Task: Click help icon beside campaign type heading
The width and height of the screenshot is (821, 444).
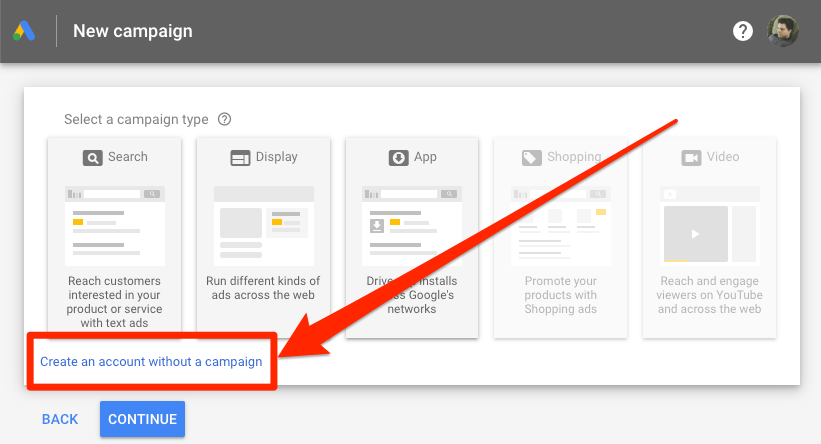Action: coord(224,119)
